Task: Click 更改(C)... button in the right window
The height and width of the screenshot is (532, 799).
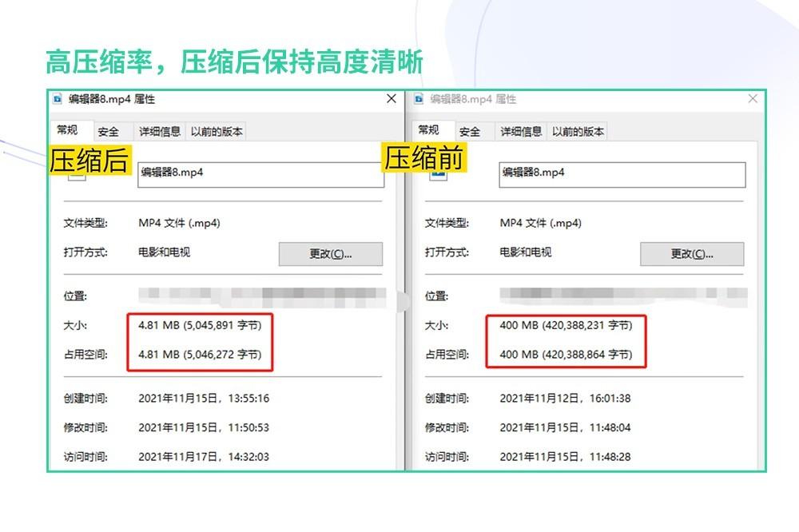Action: [692, 254]
